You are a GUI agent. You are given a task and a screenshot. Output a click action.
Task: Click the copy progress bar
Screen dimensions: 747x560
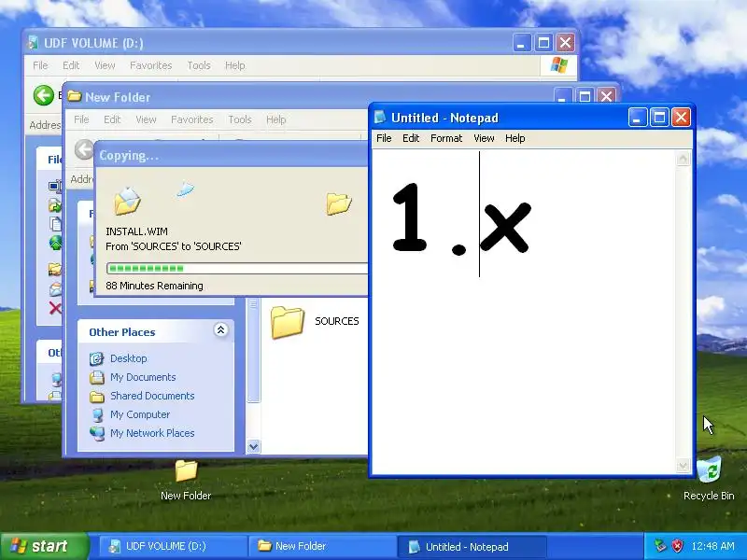click(x=237, y=268)
